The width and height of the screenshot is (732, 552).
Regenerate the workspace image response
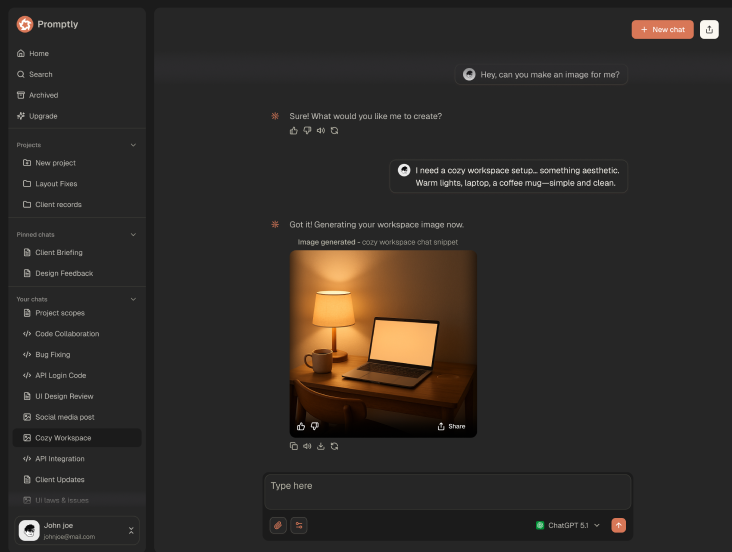coord(334,446)
